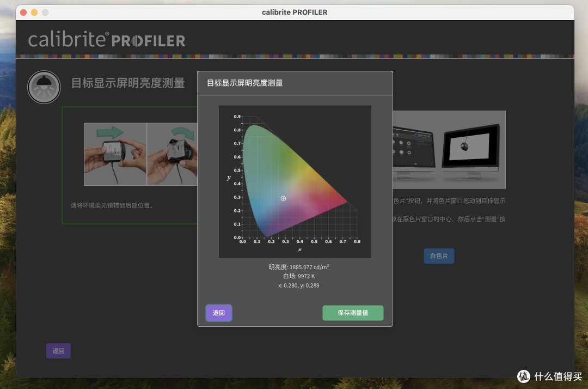
Task: Click the 明亮度 1885.077 cd/m² reading
Action: pyautogui.click(x=298, y=267)
